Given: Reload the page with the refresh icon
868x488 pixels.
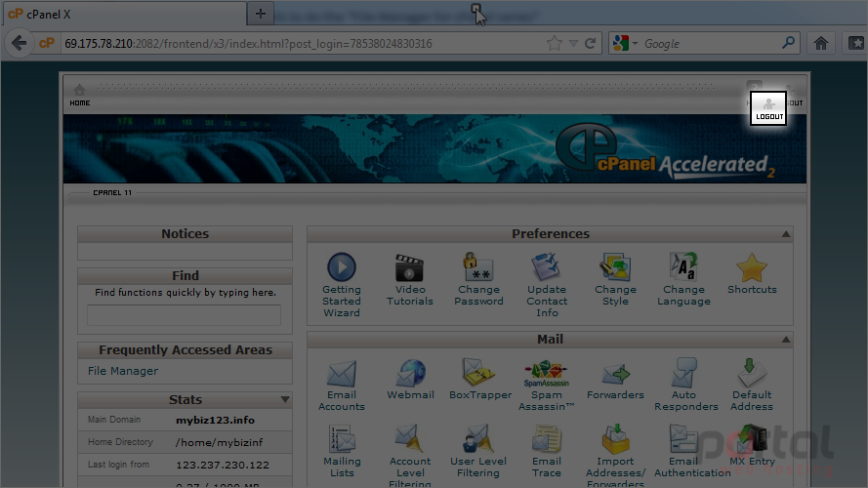Looking at the screenshot, I should tap(591, 43).
